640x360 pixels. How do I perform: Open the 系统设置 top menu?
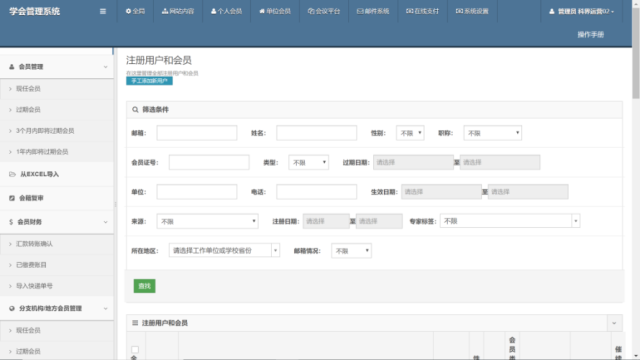pyautogui.click(x=472, y=11)
